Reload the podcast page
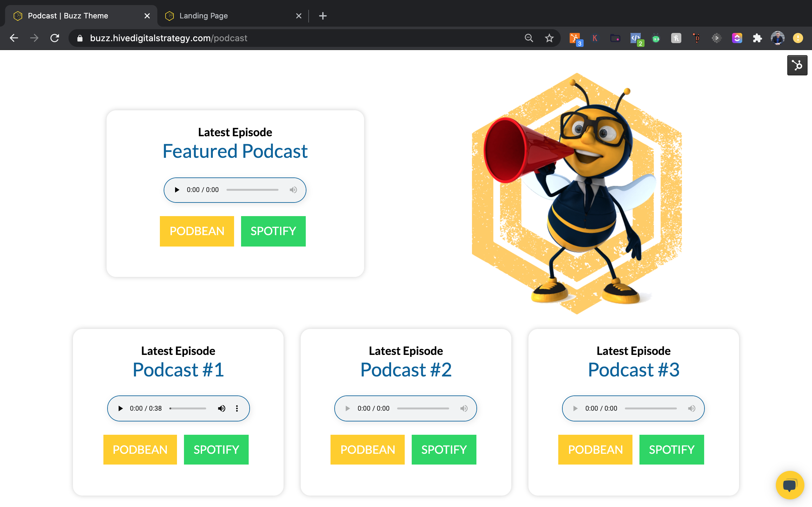 (55, 38)
